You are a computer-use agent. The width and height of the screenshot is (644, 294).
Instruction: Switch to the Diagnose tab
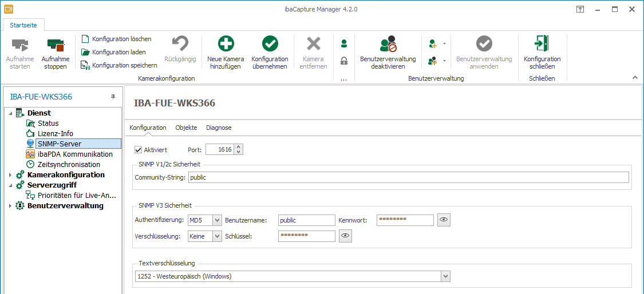[x=219, y=128]
